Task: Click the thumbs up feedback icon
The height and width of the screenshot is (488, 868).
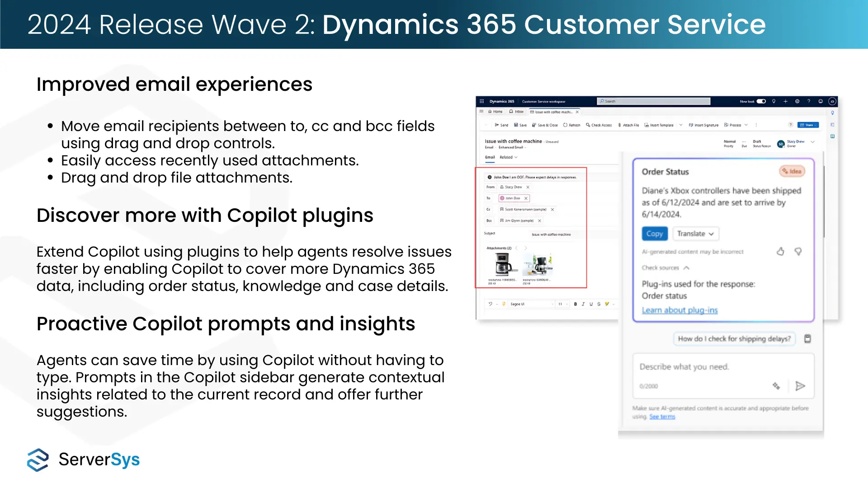Action: coord(780,252)
